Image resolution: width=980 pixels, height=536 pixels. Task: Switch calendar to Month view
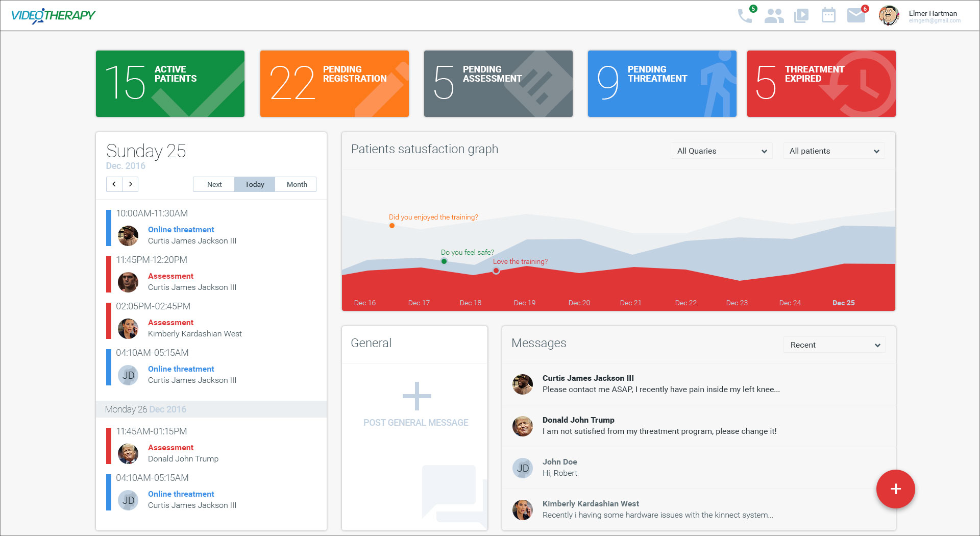tap(297, 184)
